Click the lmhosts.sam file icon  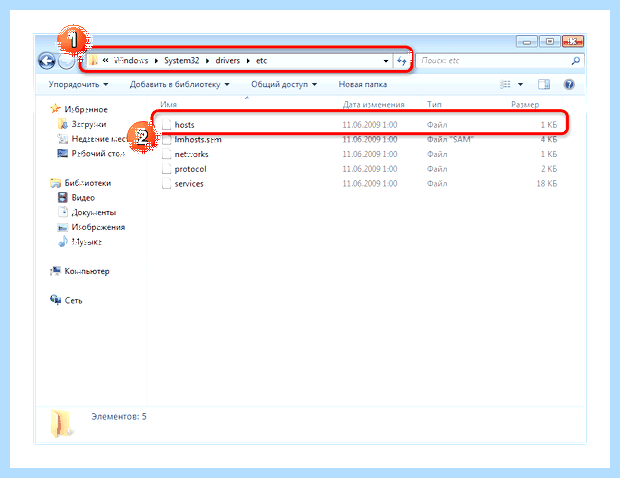pyautogui.click(x=166, y=139)
